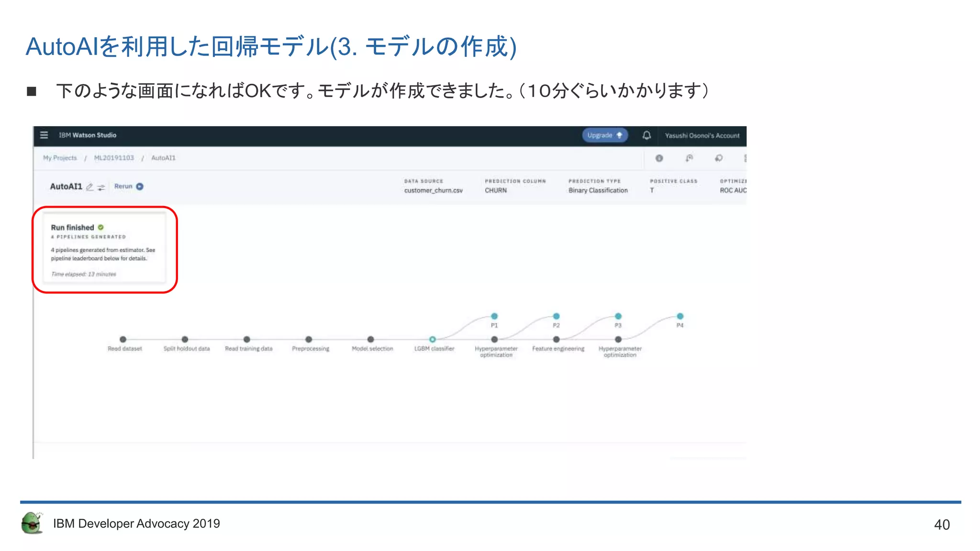
Task: Click the ROC AUC optimized metric value
Action: tap(733, 190)
